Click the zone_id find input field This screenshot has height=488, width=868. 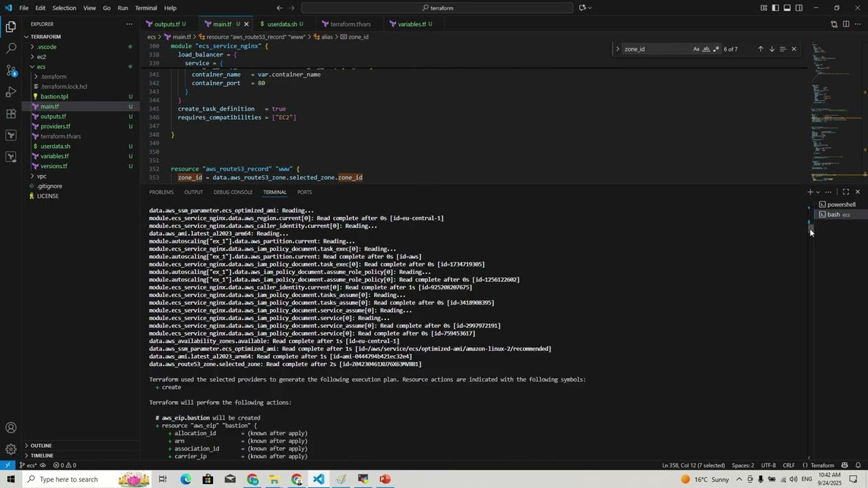click(x=656, y=49)
